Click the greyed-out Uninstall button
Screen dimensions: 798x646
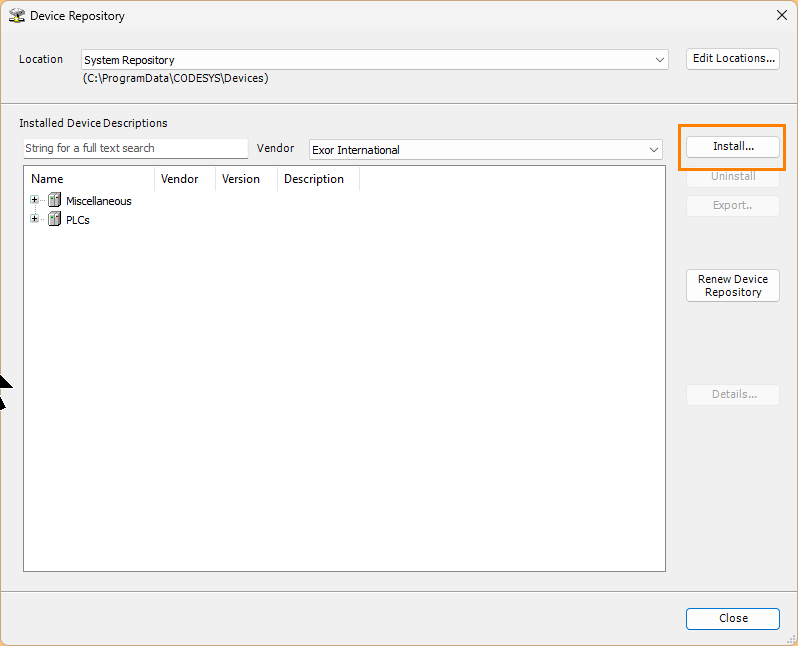click(733, 177)
